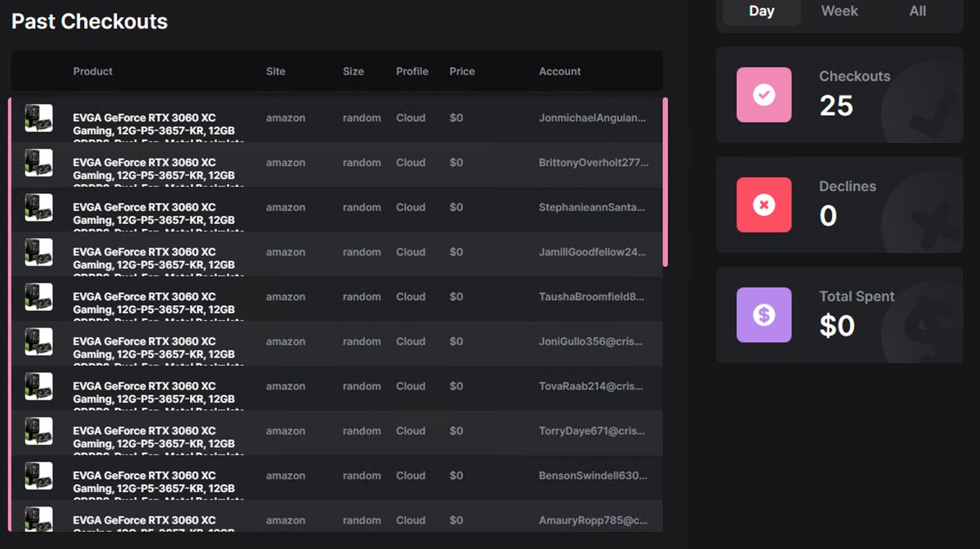The width and height of the screenshot is (980, 549).
Task: Click the pink Checkouts checkmark icon
Action: [x=764, y=95]
